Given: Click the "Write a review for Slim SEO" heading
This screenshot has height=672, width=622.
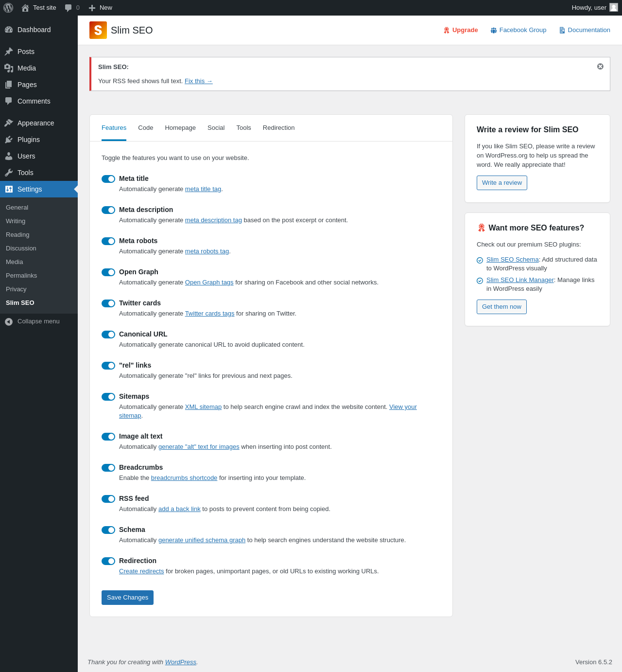Looking at the screenshot, I should (528, 130).
